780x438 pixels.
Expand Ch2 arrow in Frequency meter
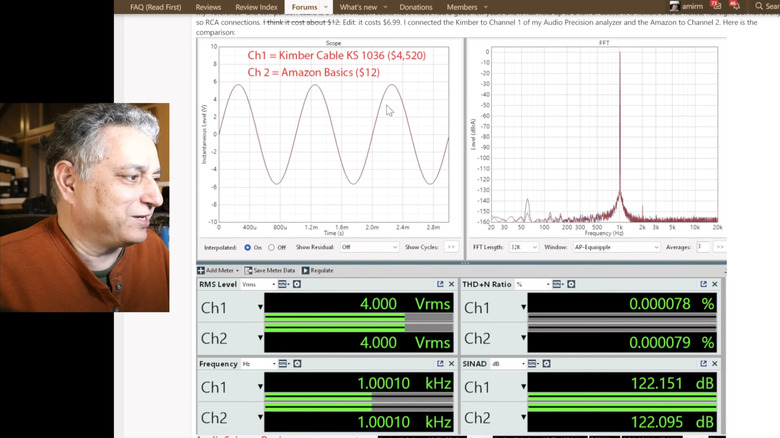pyautogui.click(x=260, y=417)
